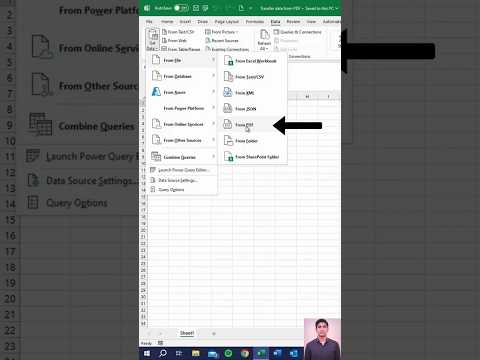The image size is (480, 360).
Task: Open Data Source Settings
Action: click(x=183, y=180)
